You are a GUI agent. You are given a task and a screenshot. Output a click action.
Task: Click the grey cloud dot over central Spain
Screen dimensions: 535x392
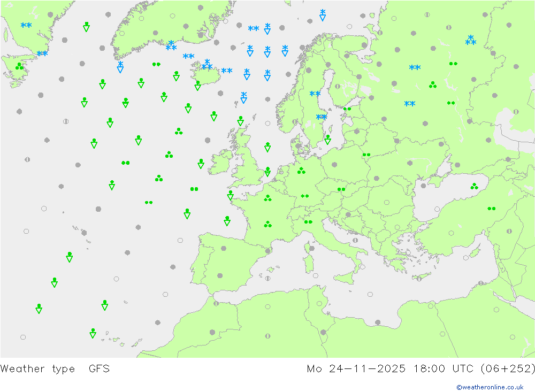220,275
